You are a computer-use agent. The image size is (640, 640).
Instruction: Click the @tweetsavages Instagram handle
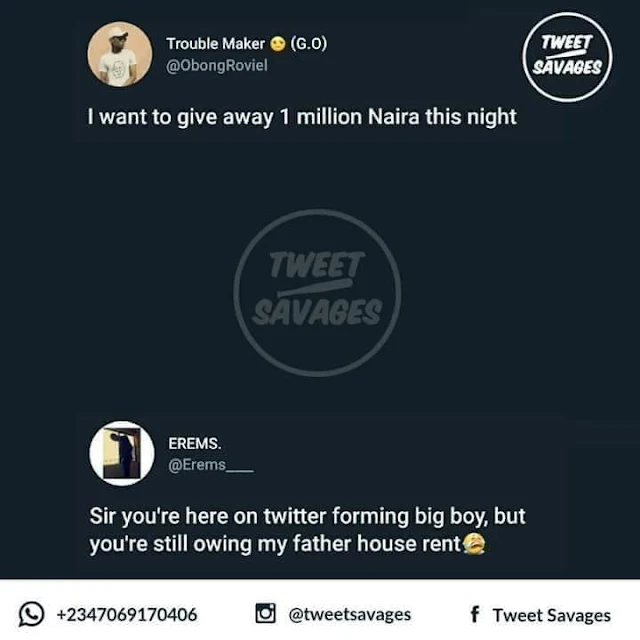point(349,615)
